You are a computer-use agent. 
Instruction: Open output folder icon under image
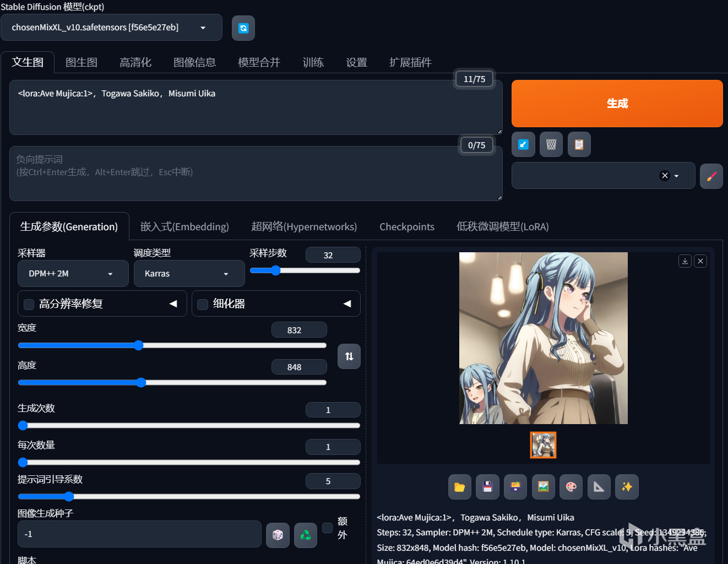(x=460, y=487)
